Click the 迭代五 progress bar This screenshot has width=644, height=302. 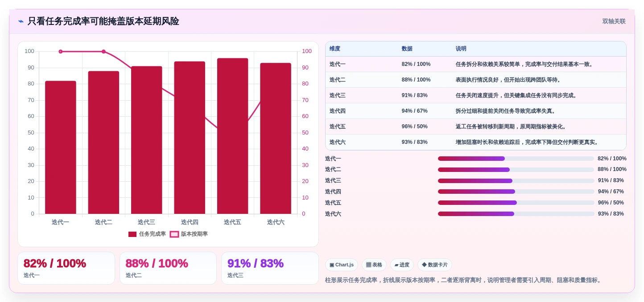(x=516, y=203)
